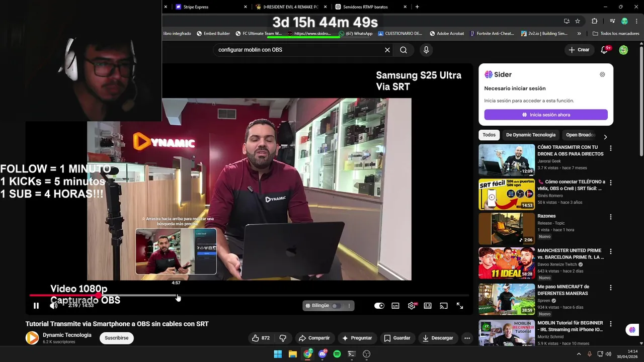Viewport: 644px width, 362px height.
Task: Open options for the drone a OBS video
Action: click(611, 148)
